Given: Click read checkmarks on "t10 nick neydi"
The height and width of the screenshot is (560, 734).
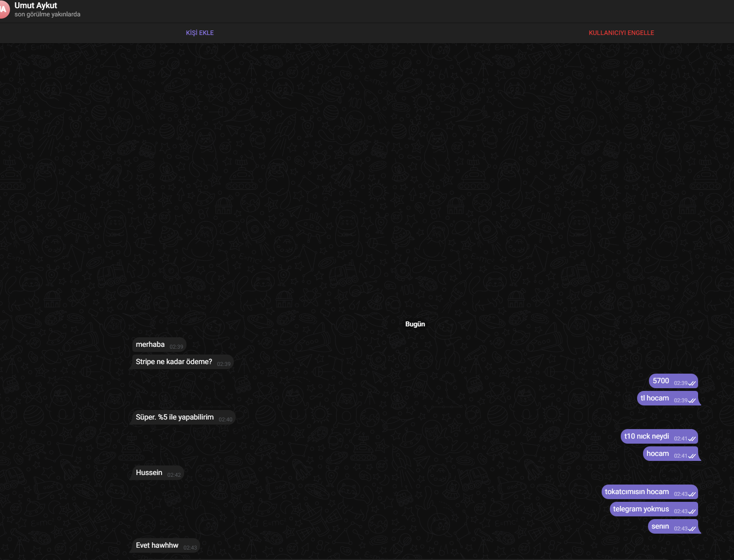Looking at the screenshot, I should click(692, 439).
